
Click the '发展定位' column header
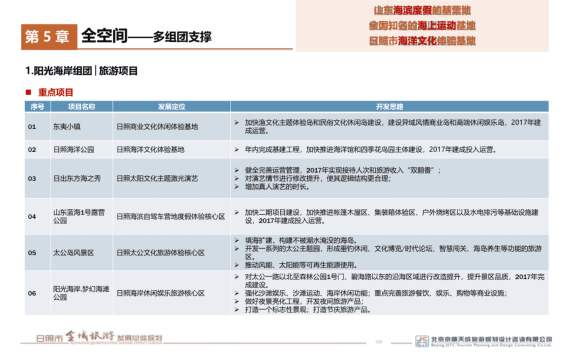171,107
